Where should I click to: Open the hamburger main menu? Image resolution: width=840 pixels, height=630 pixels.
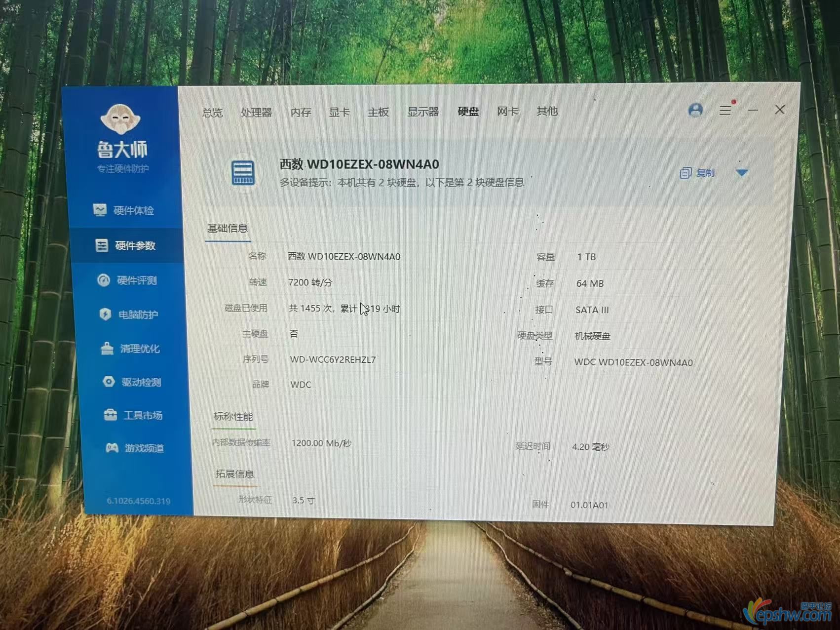[725, 110]
